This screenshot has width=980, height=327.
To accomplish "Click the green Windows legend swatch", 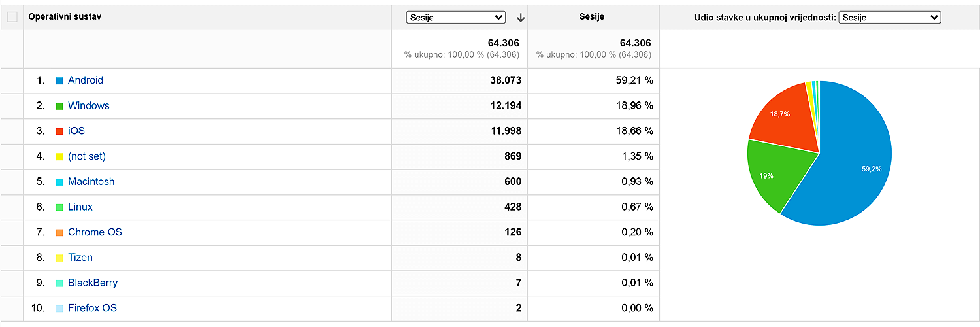I will [59, 106].
